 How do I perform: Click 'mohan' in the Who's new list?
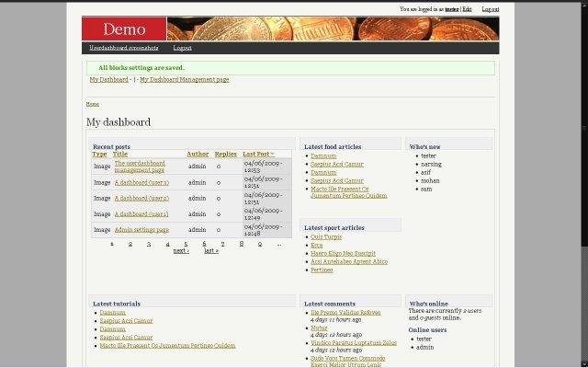click(x=430, y=180)
